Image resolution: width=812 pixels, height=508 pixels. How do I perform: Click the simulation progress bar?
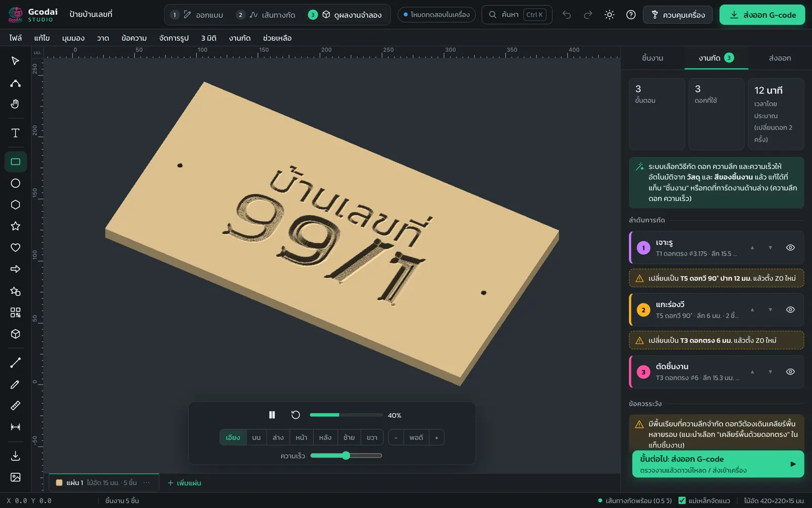point(346,415)
